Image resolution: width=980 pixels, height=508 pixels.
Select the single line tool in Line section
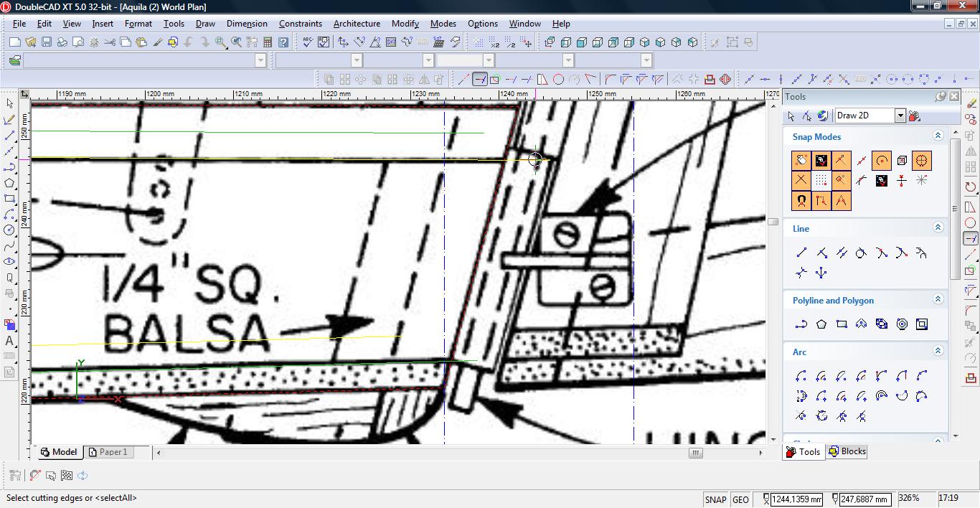[x=801, y=253]
